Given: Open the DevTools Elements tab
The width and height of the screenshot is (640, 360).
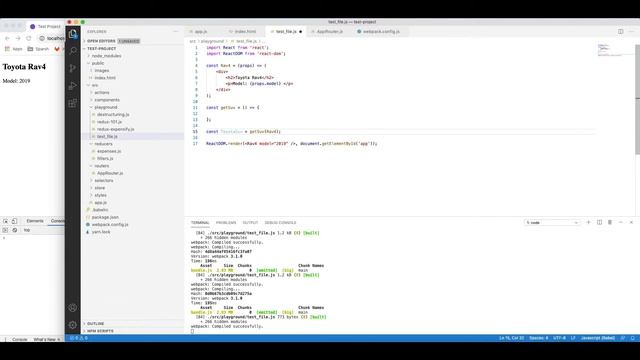Looking at the screenshot, I should (35, 221).
